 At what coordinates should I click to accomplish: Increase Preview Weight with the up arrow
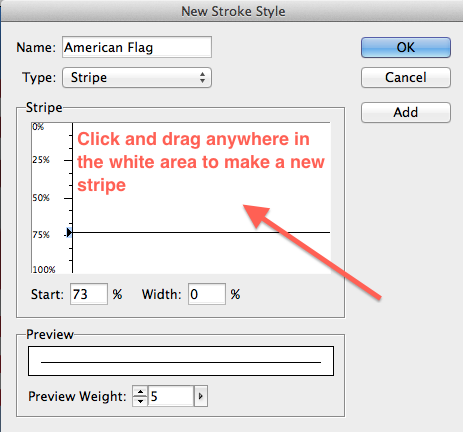pos(140,392)
